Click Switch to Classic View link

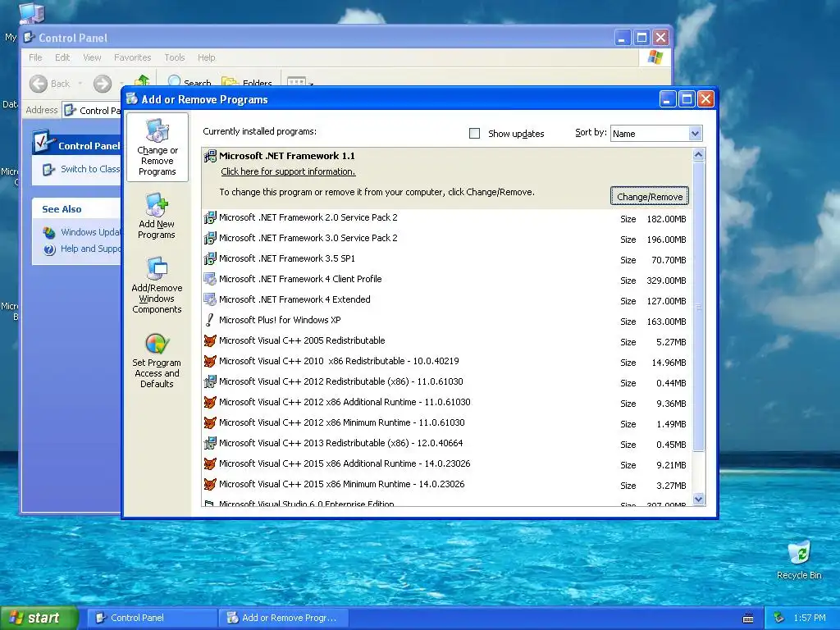point(90,169)
